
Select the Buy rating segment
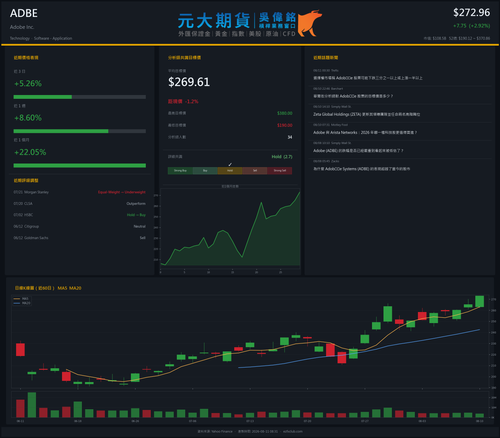pyautogui.click(x=205, y=171)
